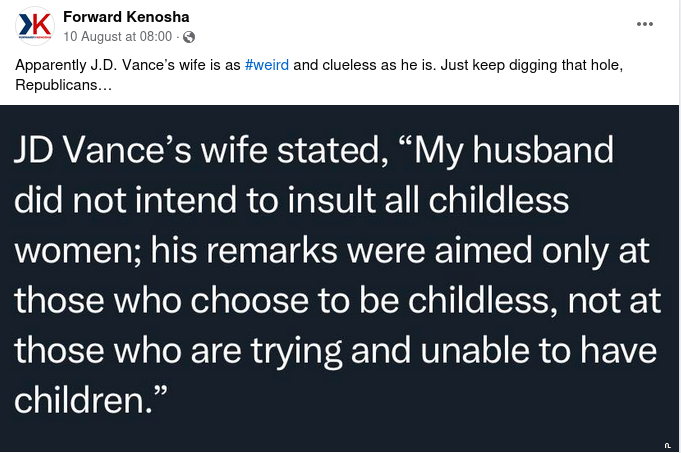
Task: Click the globe Public audience icon
Action: click(x=188, y=37)
